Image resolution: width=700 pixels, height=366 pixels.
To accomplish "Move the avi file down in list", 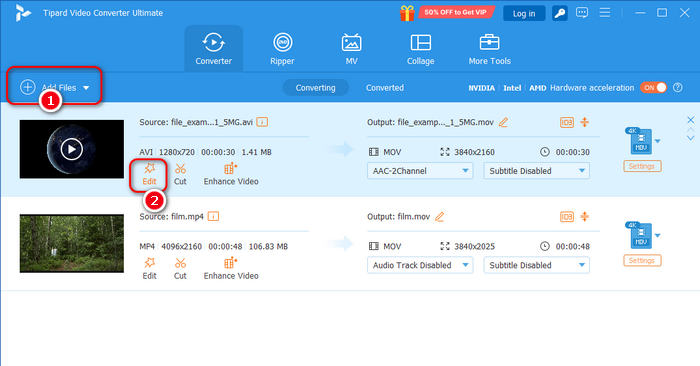I will coord(691,138).
